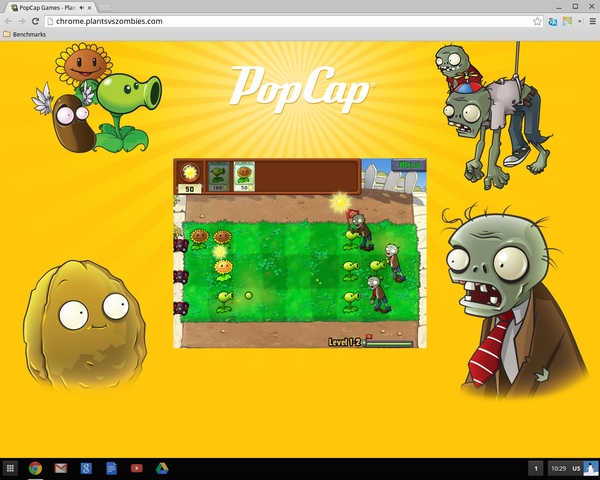
Task: Open the ChromeOS app launcher
Action: pos(10,468)
